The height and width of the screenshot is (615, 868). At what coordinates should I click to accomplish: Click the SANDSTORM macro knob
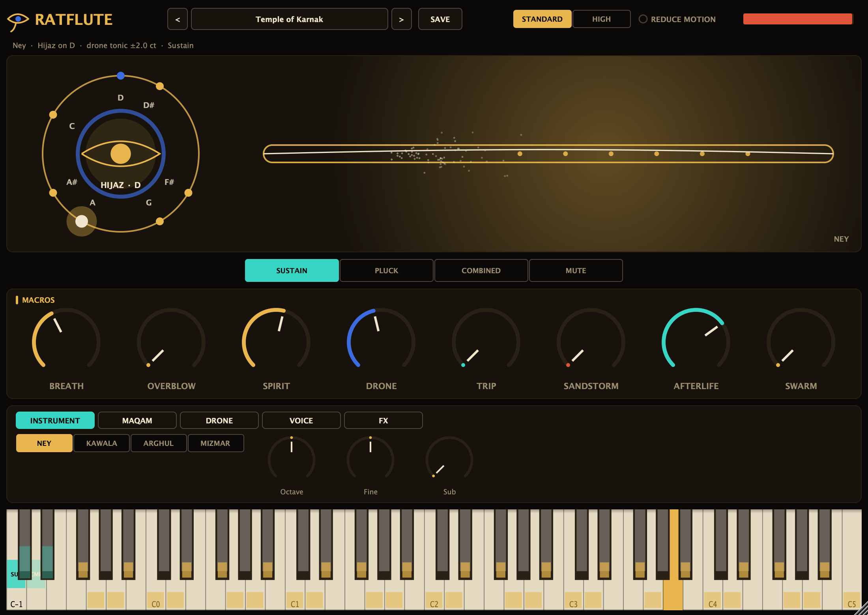coord(591,342)
